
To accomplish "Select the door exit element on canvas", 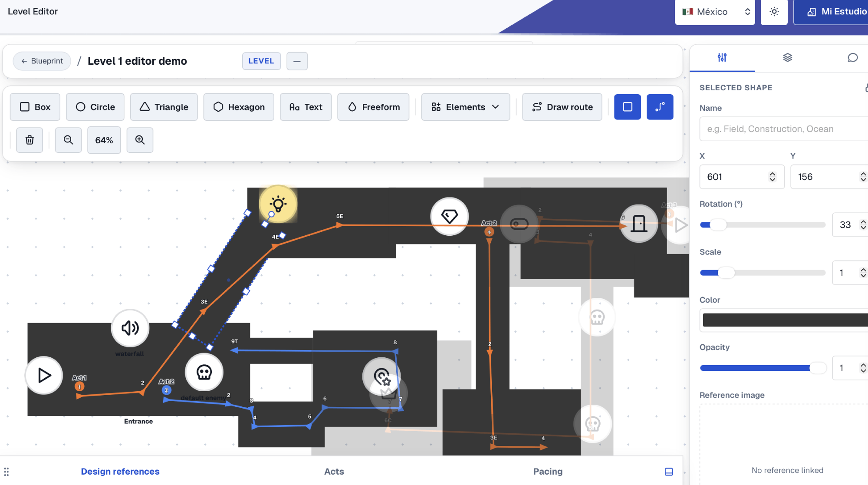I will pyautogui.click(x=639, y=224).
